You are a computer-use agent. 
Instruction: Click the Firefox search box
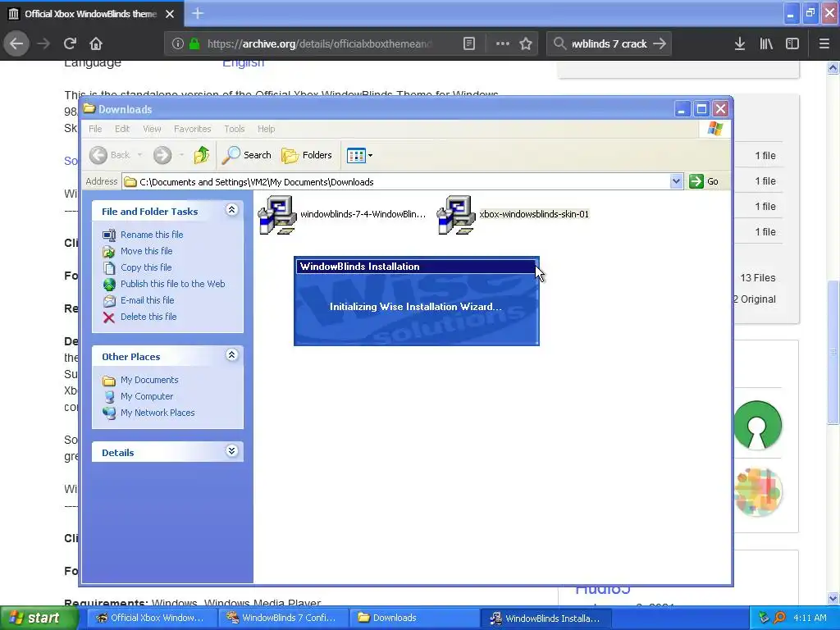[609, 44]
